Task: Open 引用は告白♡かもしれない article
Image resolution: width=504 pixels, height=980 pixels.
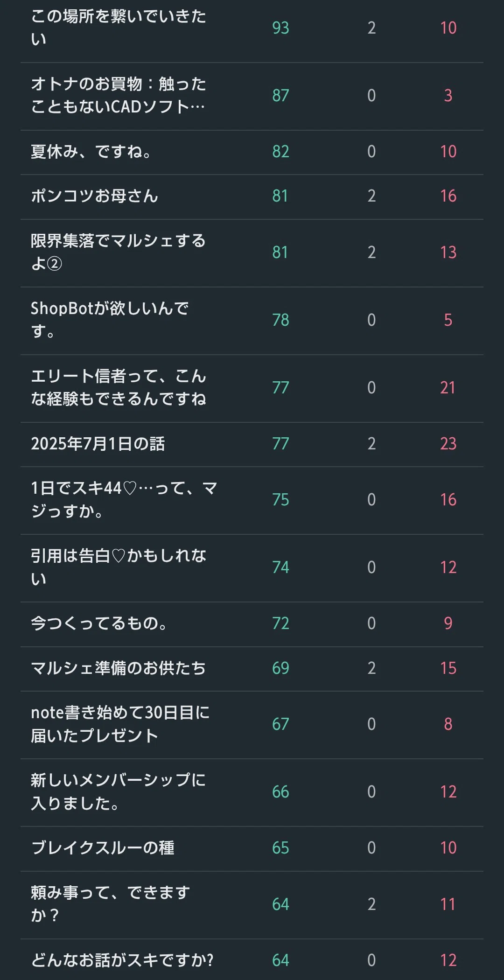Action: point(119,567)
